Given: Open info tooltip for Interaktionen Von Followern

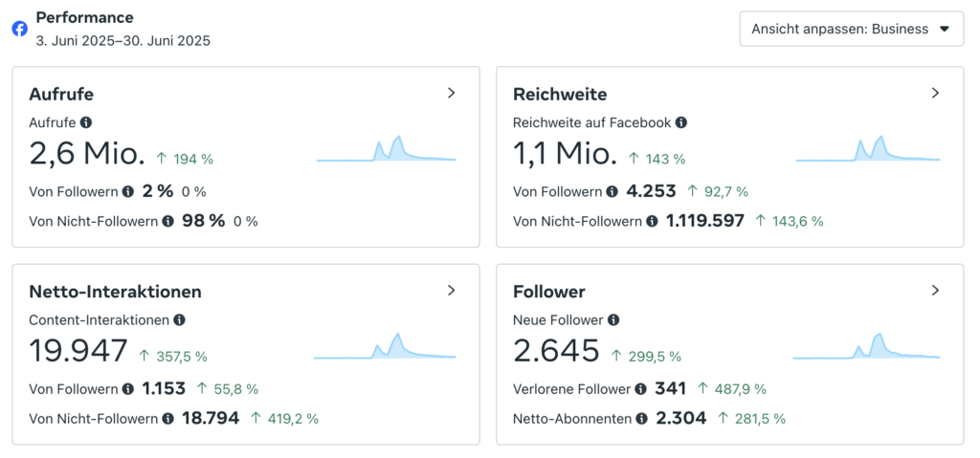Looking at the screenshot, I should [x=128, y=388].
